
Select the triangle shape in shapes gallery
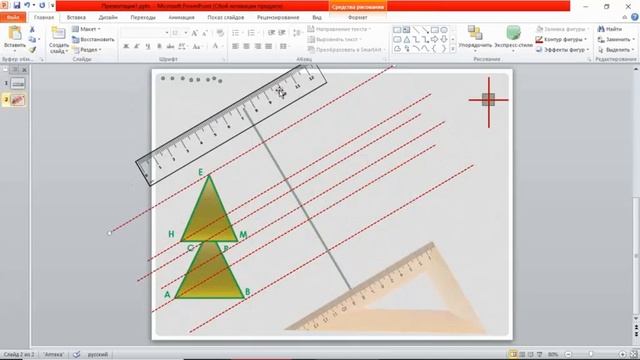click(x=407, y=40)
